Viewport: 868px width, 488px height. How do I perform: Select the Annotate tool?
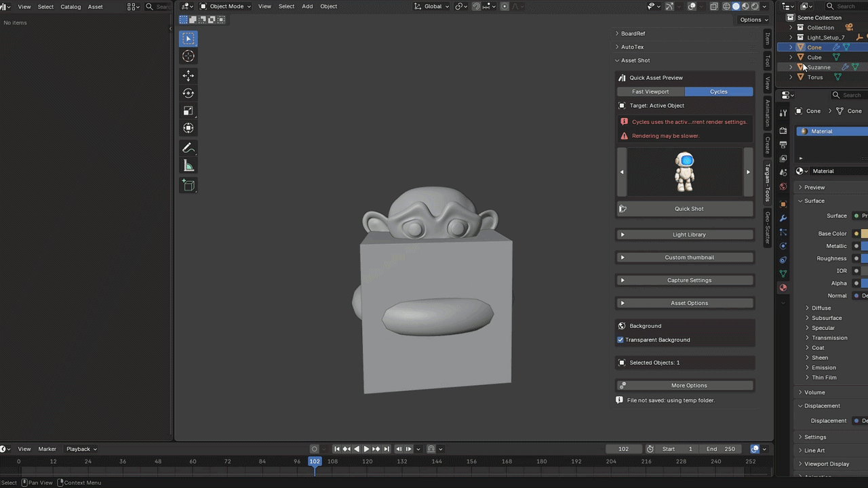click(189, 148)
